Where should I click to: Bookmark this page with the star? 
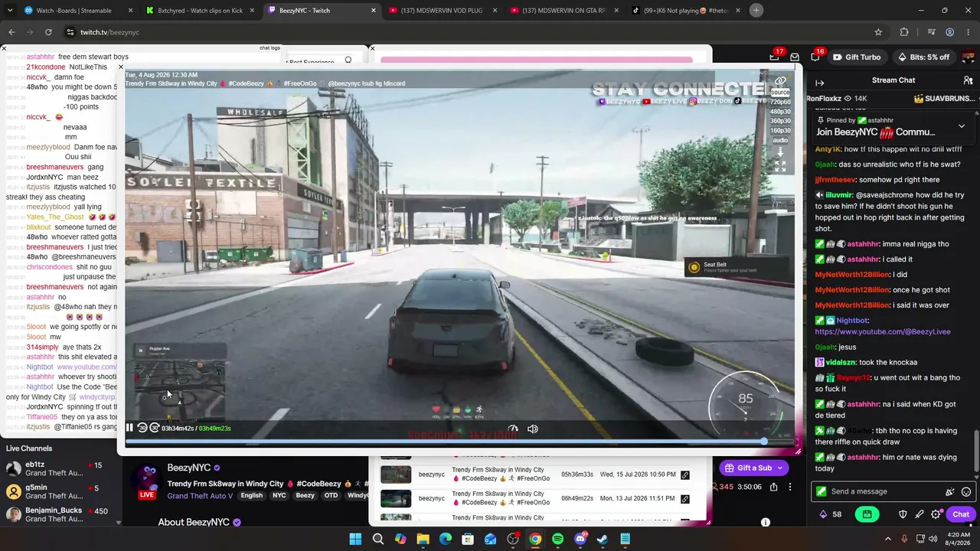click(x=878, y=32)
